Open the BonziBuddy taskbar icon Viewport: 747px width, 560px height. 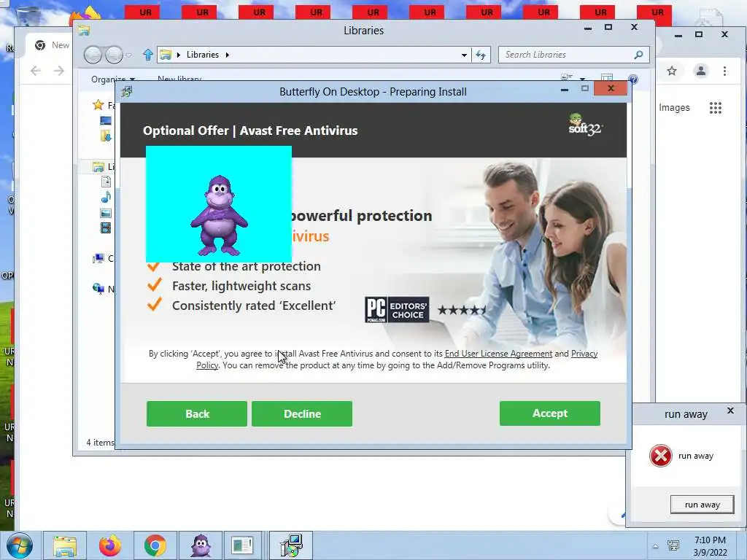click(x=201, y=545)
